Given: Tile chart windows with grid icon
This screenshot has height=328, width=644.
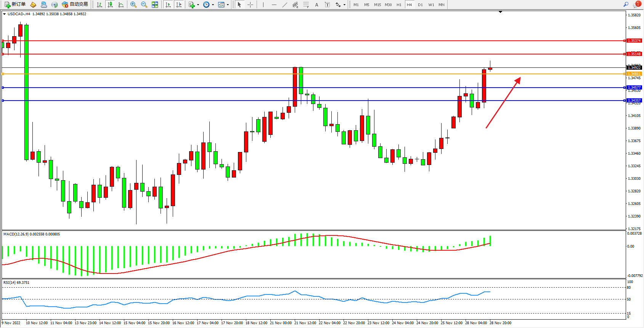Looking at the screenshot, I should click(155, 5).
